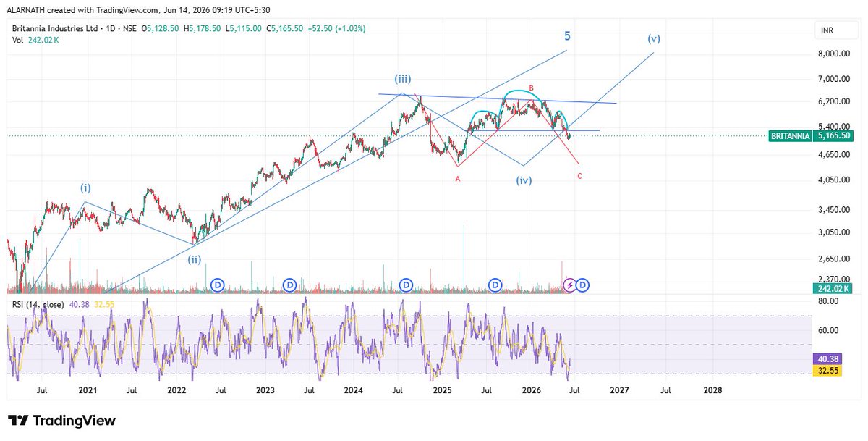
Task: Click the BRITANNIA symbol tag on price axis
Action: pyautogui.click(x=791, y=135)
